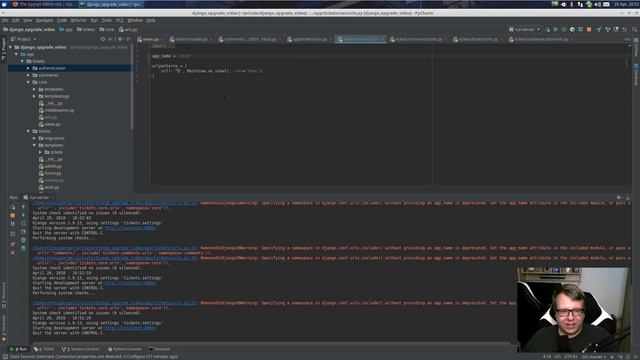Switch to the comments initial migration tab
Image resolution: width=640 pixels, height=360 pixels.
point(249,39)
